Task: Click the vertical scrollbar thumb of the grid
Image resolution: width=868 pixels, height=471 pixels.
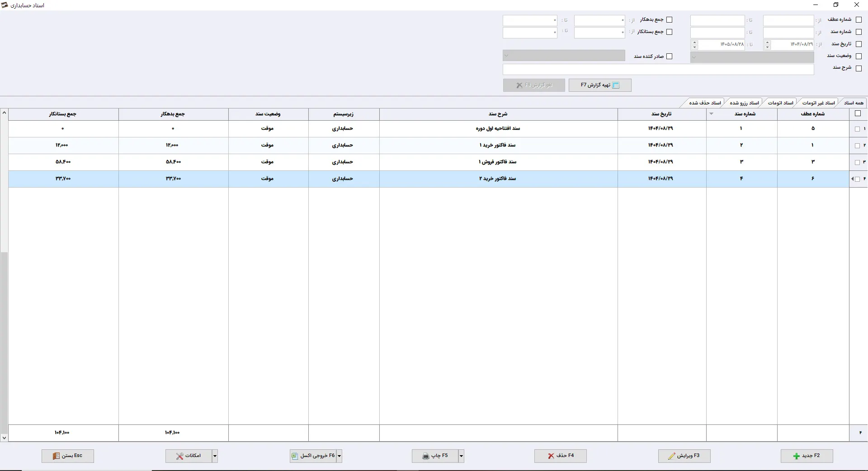Action: click(4, 342)
